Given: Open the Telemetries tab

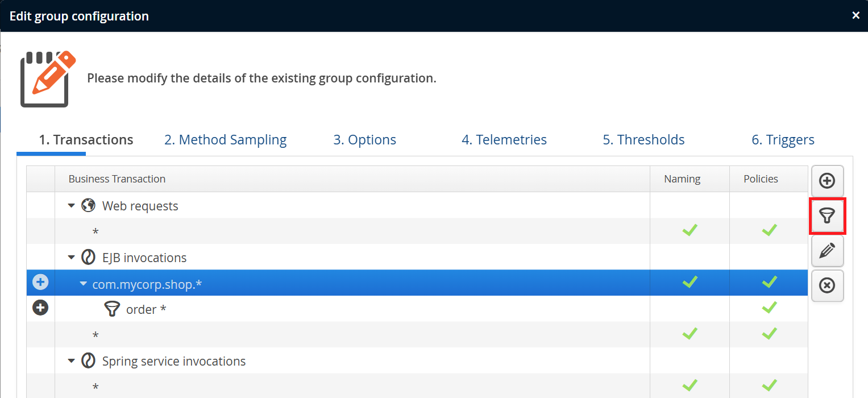Looking at the screenshot, I should coord(504,140).
